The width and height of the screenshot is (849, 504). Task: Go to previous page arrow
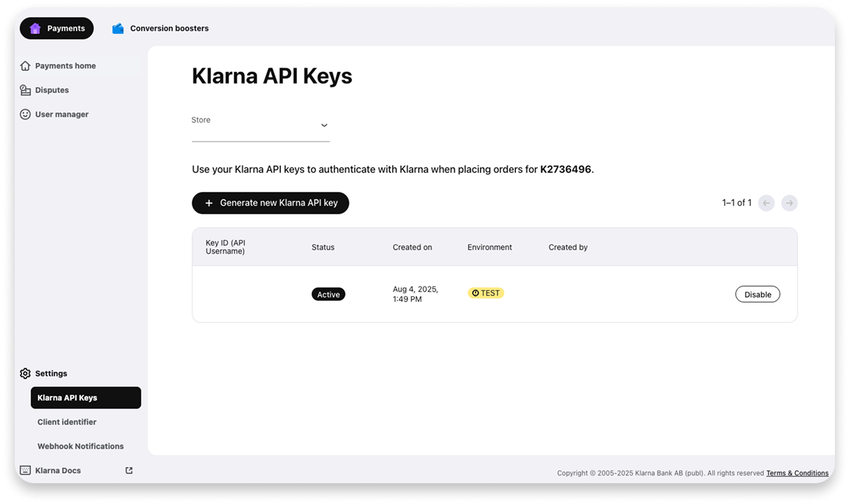tap(766, 203)
